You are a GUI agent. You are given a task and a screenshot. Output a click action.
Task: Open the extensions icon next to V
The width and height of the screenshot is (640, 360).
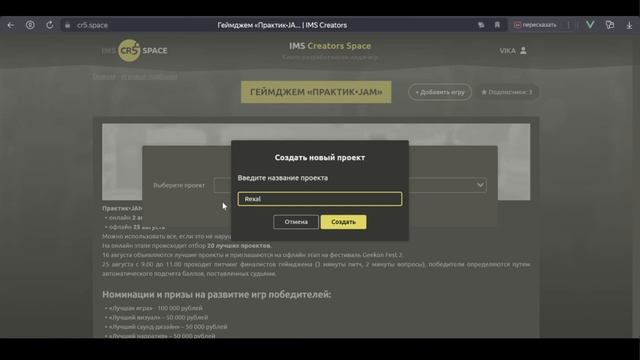point(610,25)
